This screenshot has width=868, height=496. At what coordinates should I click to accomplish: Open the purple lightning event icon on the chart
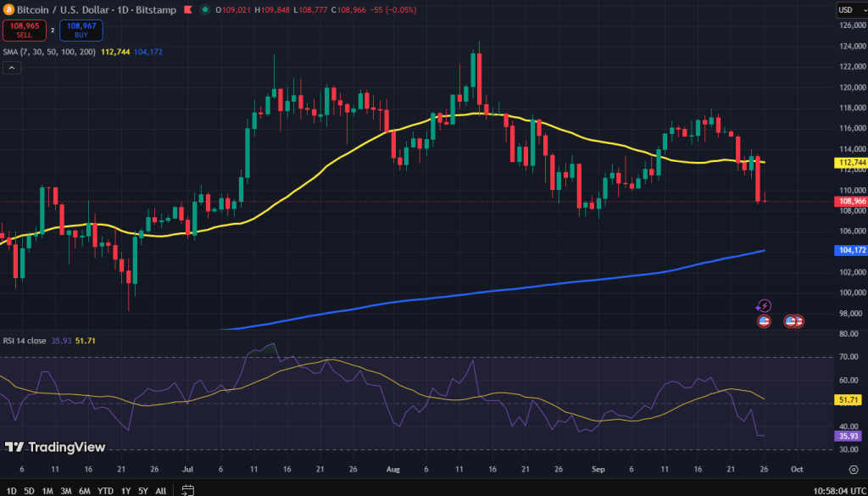coord(764,305)
